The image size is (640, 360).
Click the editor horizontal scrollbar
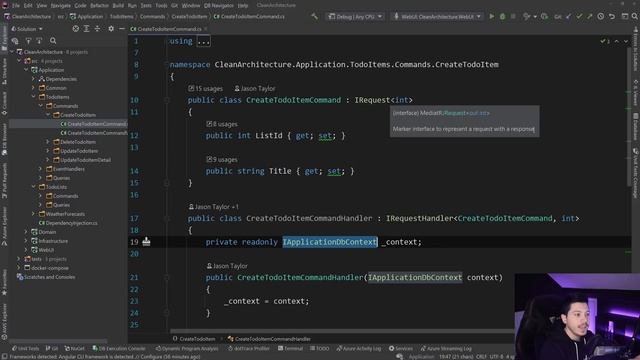(342, 331)
